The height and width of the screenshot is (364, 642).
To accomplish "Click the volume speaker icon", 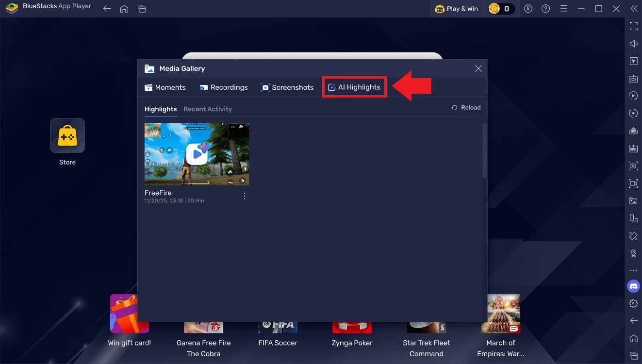I will [x=633, y=44].
